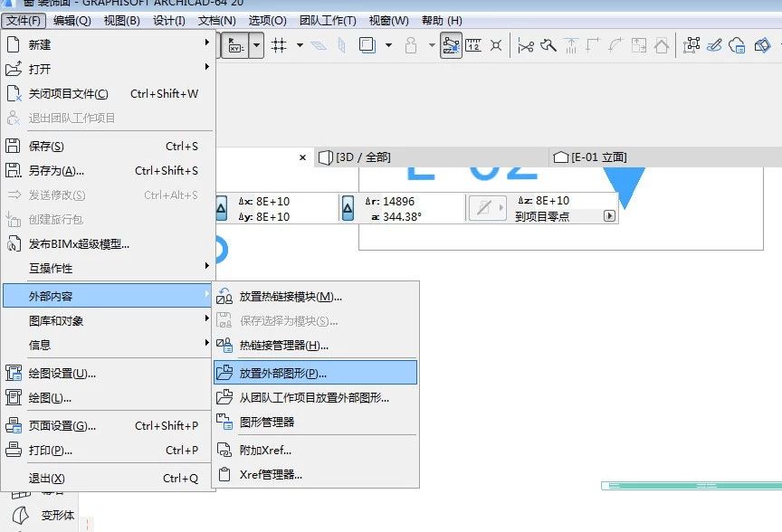The image size is (782, 532).
Task: Expand the 图库和对象 submenu
Action: [109, 320]
